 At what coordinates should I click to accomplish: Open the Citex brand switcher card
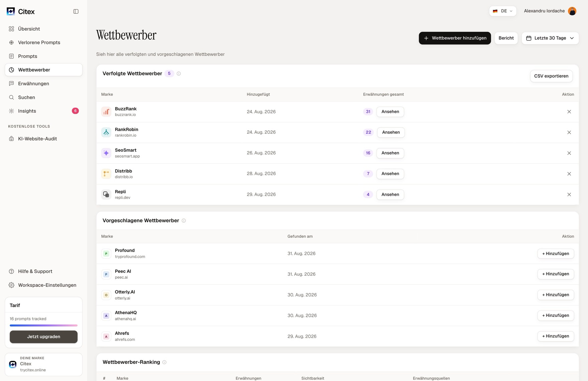tap(43, 364)
